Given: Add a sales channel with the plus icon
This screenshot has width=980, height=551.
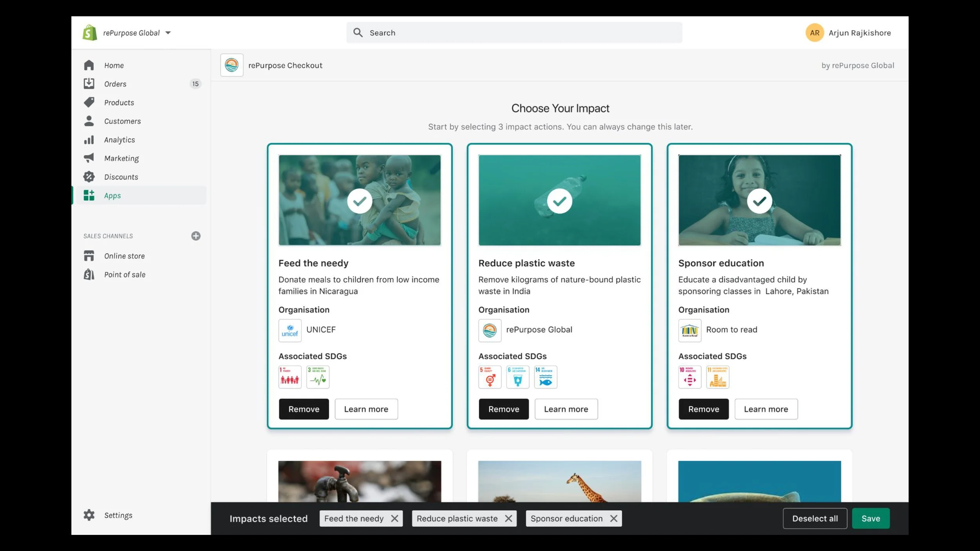Looking at the screenshot, I should coord(196,236).
